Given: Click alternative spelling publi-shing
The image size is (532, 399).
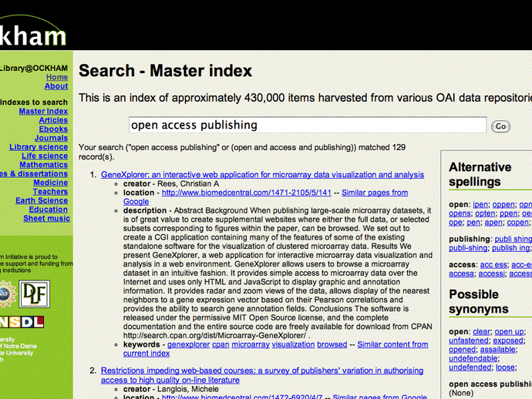Looking at the screenshot, I should tap(468, 248).
